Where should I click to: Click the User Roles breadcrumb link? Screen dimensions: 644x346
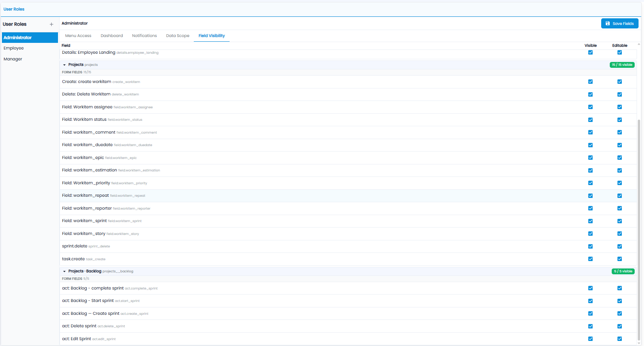click(14, 9)
